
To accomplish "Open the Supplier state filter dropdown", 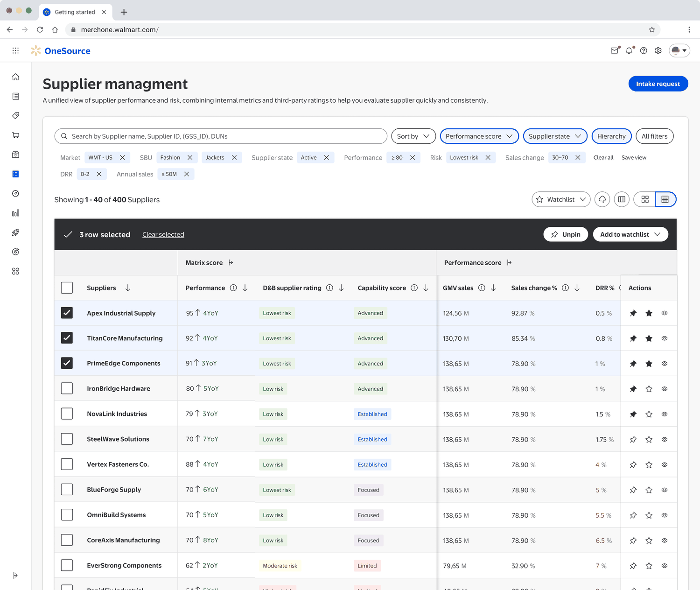I will click(x=555, y=136).
